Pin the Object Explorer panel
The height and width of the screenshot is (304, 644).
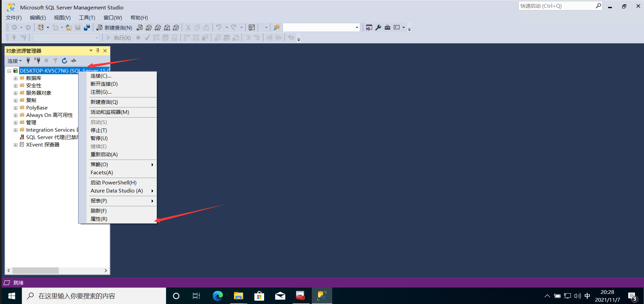click(x=98, y=51)
